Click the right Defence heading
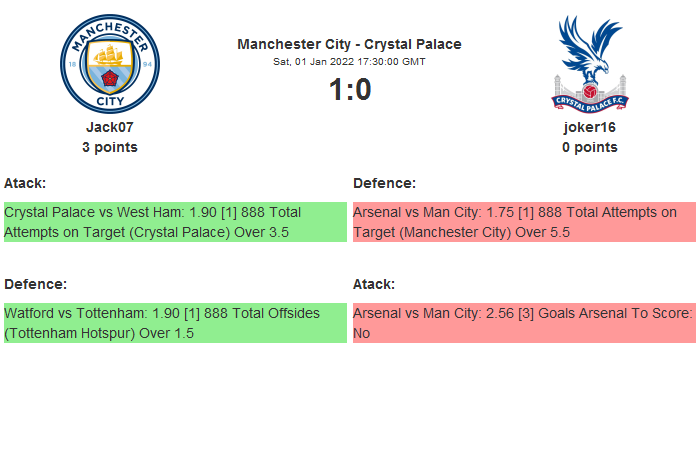This screenshot has width=700, height=460. coord(384,183)
